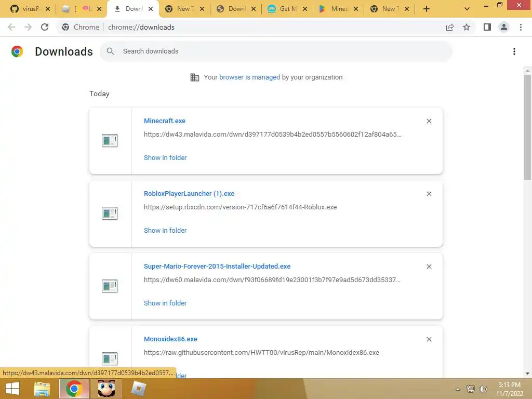Open the Windows Start button
This screenshot has width=532, height=399.
coord(12,389)
